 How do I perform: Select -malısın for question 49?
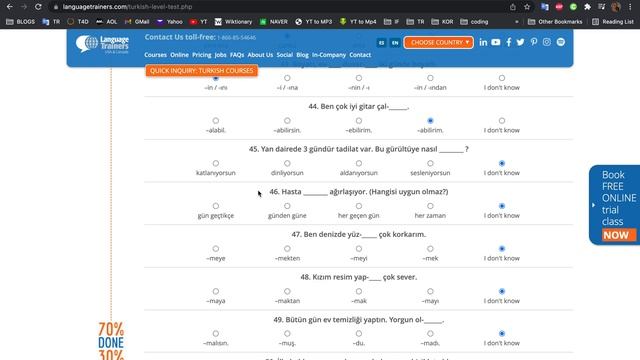pyautogui.click(x=216, y=334)
